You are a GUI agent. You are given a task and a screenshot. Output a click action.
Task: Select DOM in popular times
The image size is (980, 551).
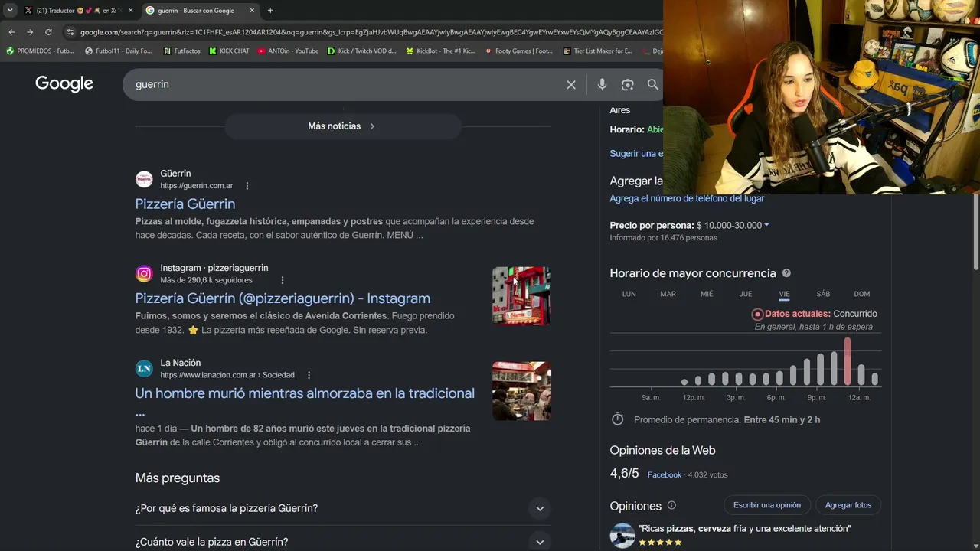click(x=862, y=294)
